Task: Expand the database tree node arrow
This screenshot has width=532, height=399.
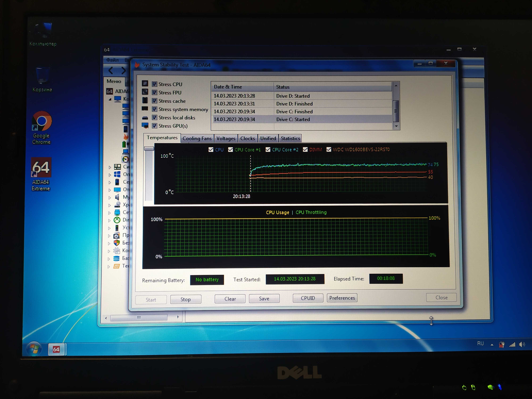Action: [109, 259]
